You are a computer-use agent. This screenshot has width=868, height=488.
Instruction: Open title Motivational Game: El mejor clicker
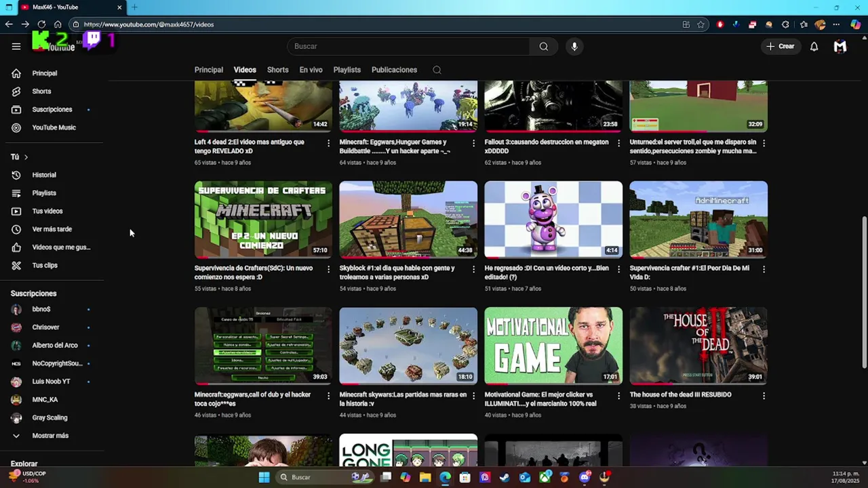540,399
